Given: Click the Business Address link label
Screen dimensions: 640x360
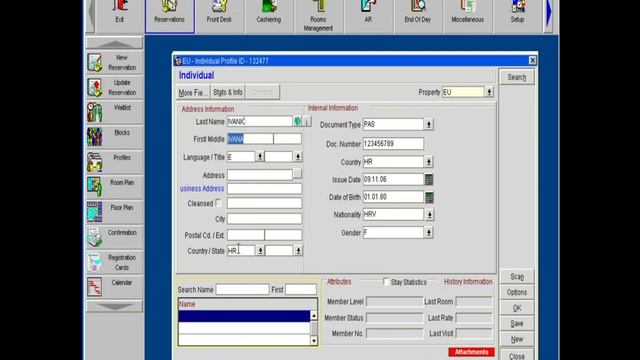Looking at the screenshot, I should coord(202,189).
